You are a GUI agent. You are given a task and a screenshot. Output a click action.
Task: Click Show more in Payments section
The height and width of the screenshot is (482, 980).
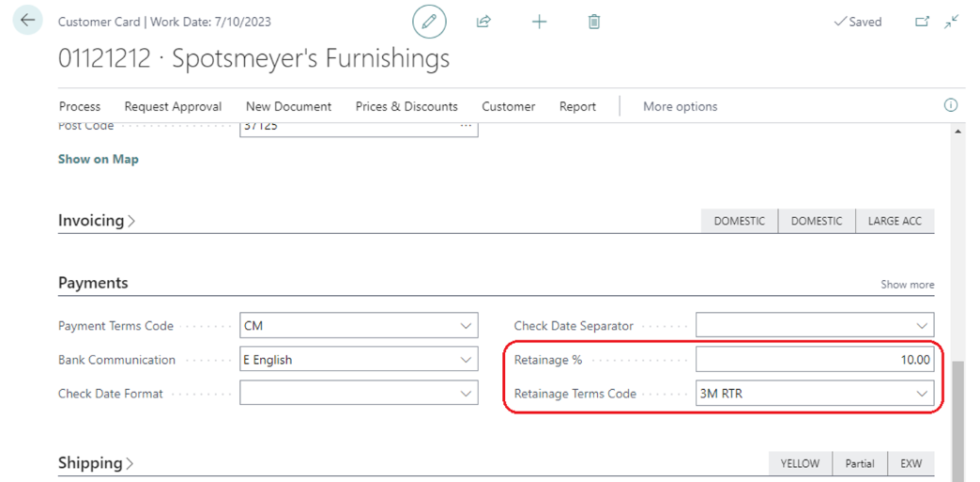pyautogui.click(x=908, y=284)
